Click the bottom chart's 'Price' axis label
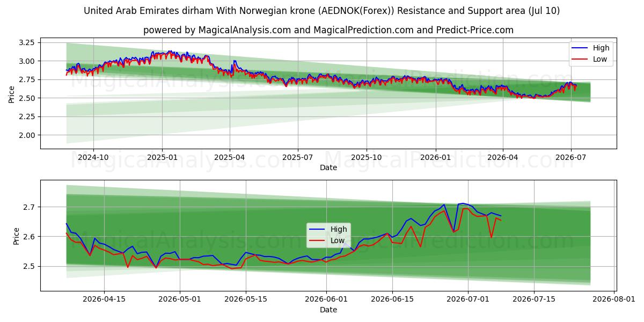Screen dimensions: 644x322 (16, 236)
